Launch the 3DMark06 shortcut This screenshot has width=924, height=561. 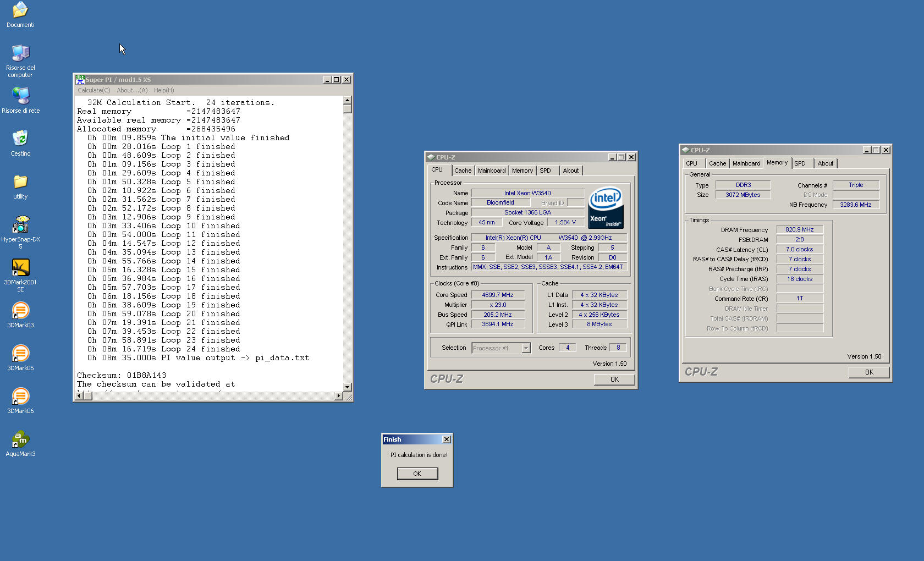pos(20,396)
